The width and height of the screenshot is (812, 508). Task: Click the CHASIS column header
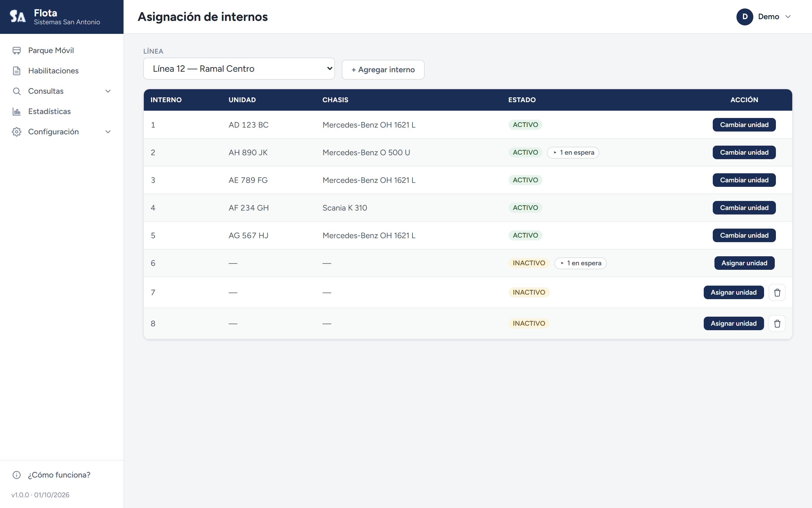(x=335, y=100)
